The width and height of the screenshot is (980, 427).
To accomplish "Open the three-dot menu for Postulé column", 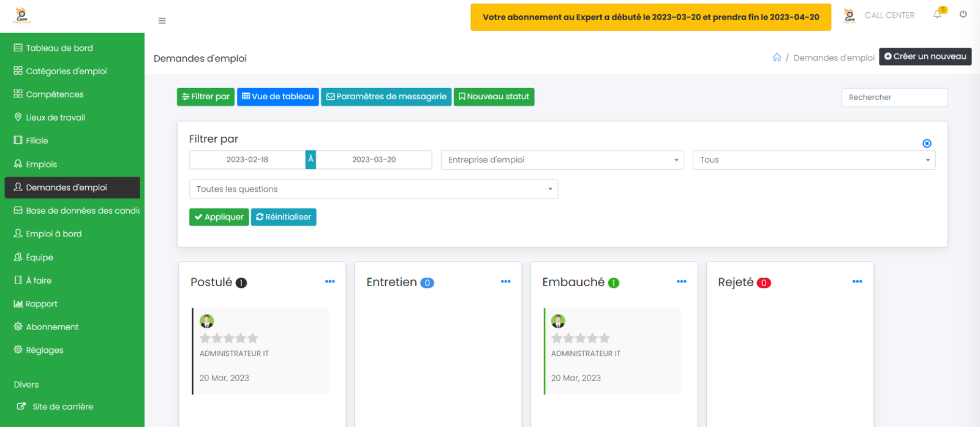I will (x=330, y=282).
